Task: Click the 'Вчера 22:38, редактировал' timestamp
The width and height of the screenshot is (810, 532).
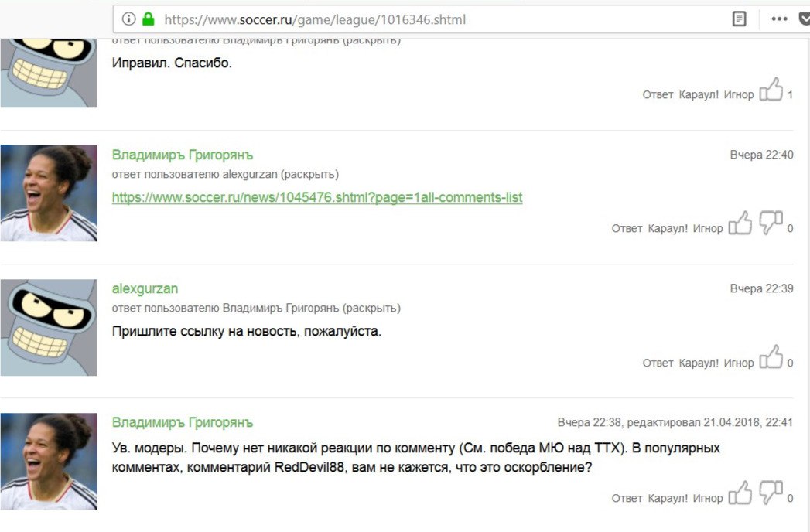Action: [675, 422]
